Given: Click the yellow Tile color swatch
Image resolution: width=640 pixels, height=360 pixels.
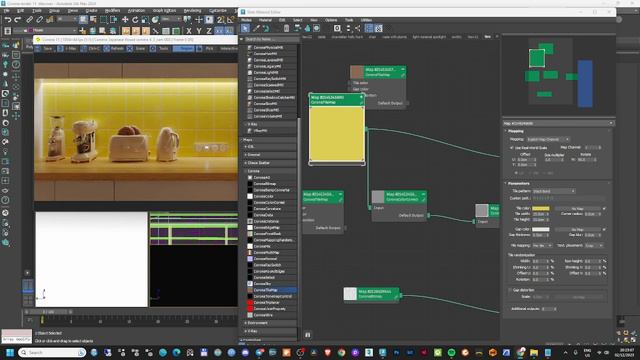Looking at the screenshot, I should [x=540, y=209].
